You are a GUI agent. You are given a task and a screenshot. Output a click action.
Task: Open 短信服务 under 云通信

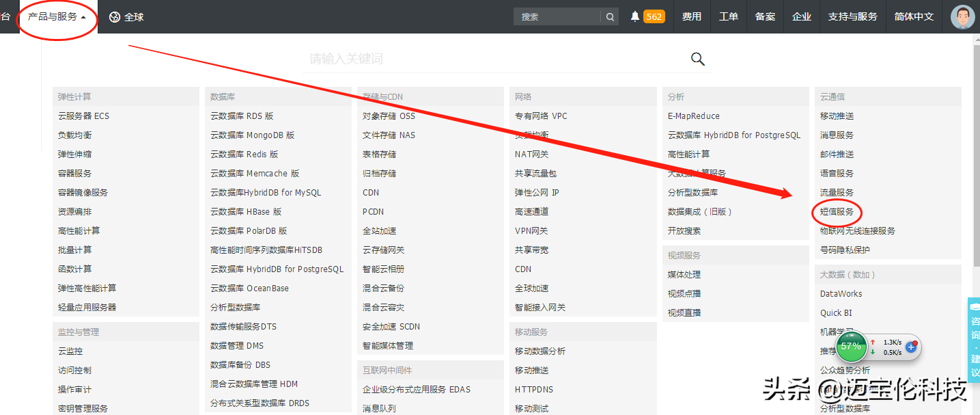[837, 212]
